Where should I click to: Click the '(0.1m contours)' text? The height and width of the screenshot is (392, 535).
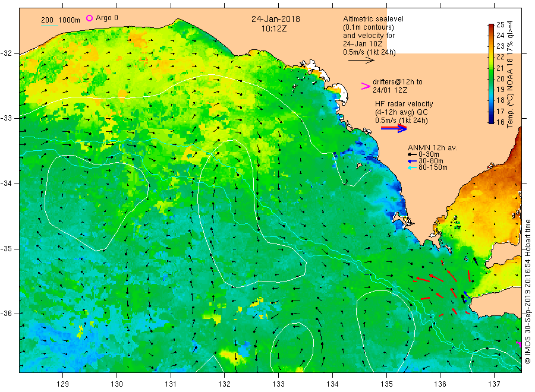pyautogui.click(x=369, y=27)
